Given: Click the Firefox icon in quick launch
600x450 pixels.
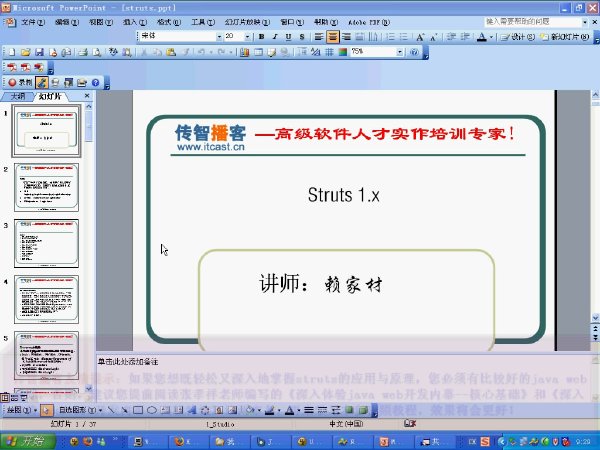Looking at the screenshot, I should (x=88, y=442).
